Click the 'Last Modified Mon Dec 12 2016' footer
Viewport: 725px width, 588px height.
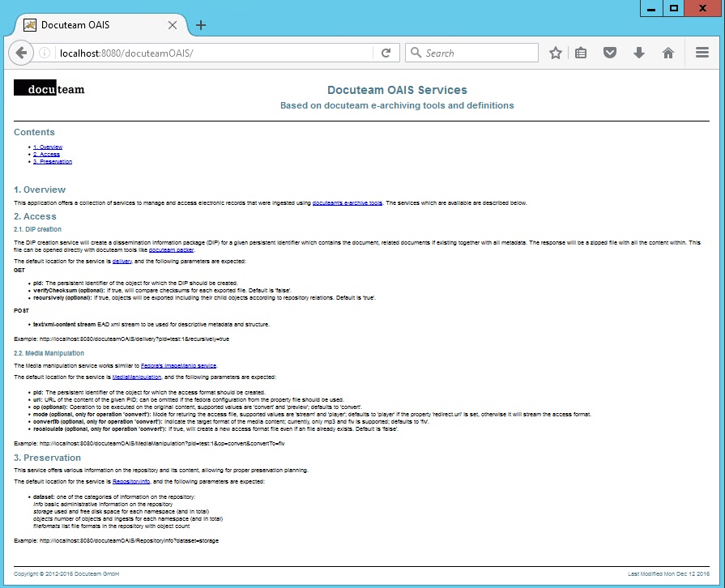pos(668,574)
